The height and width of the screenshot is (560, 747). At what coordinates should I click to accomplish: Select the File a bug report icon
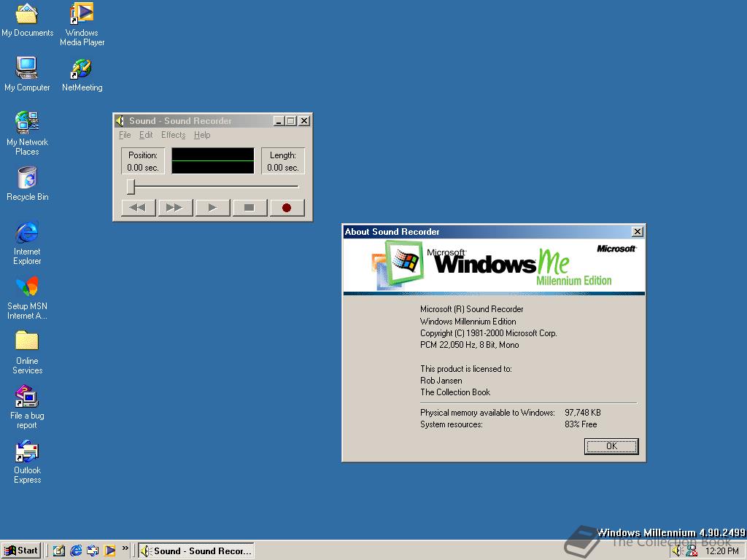tap(27, 407)
